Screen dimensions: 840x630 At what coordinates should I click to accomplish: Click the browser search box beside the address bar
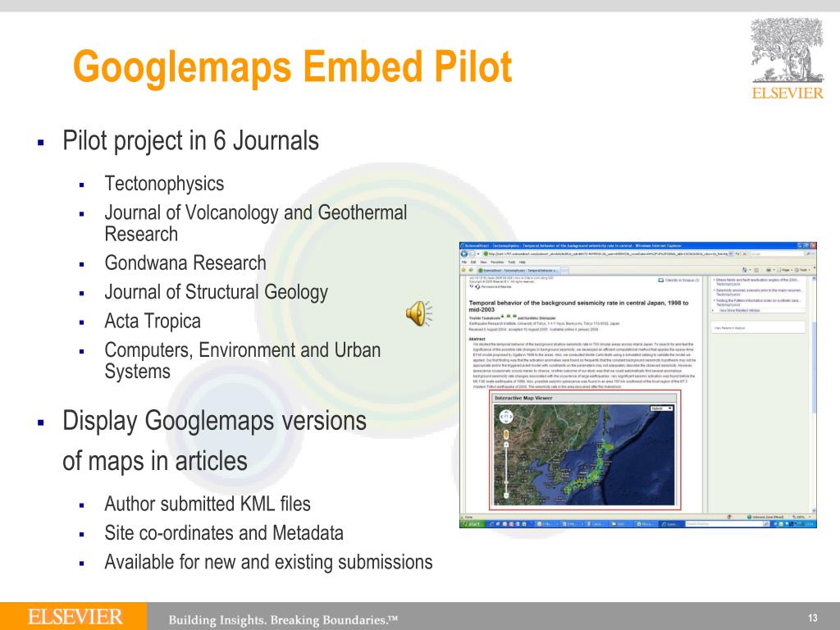[x=778, y=253]
